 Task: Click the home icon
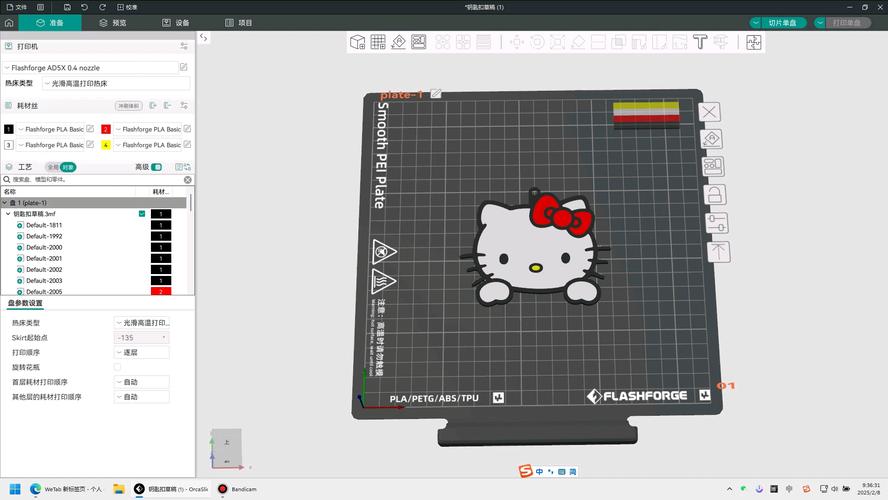click(9, 23)
